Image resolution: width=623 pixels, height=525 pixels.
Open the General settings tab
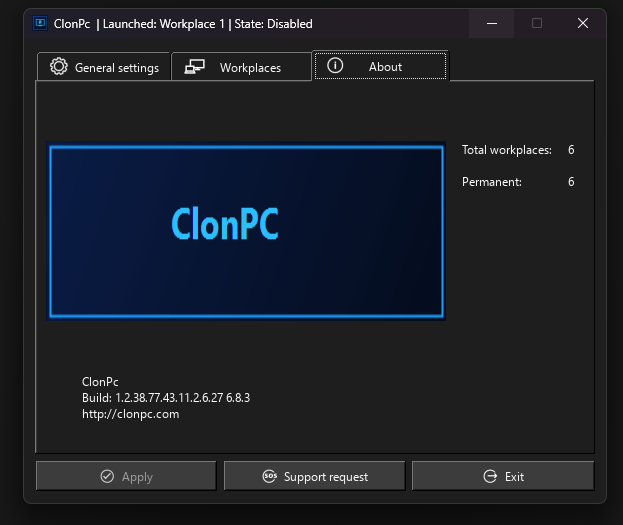pyautogui.click(x=104, y=67)
